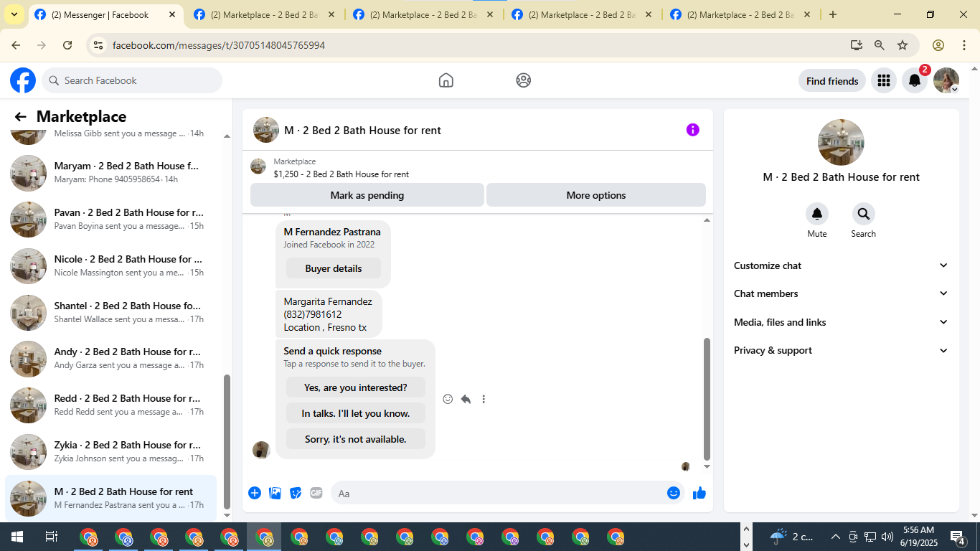Expand Privacy & support section
980x551 pixels.
tap(841, 350)
